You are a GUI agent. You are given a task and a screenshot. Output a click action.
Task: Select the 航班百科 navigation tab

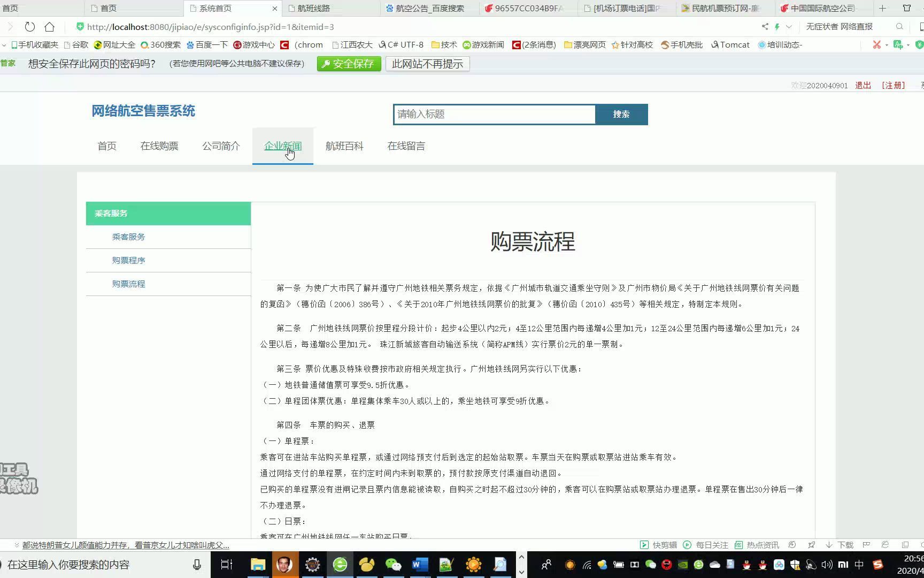pos(344,146)
